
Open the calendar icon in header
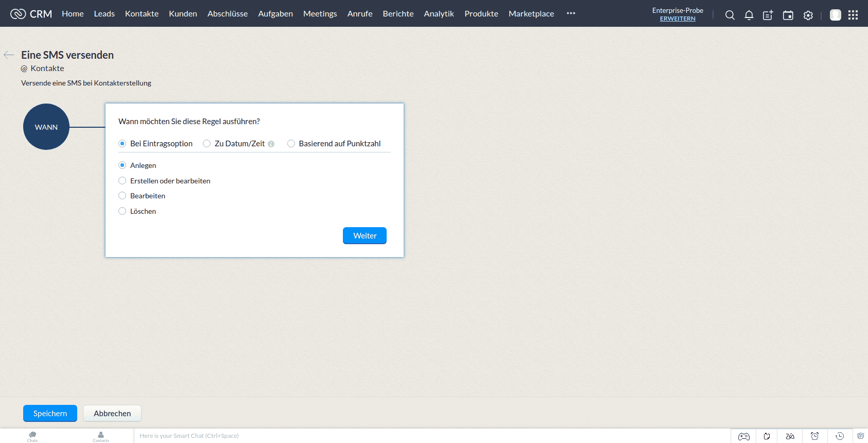(x=788, y=15)
